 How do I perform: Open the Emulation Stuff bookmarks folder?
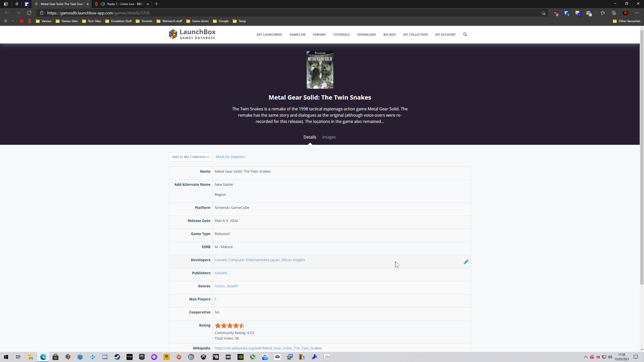[x=118, y=21]
